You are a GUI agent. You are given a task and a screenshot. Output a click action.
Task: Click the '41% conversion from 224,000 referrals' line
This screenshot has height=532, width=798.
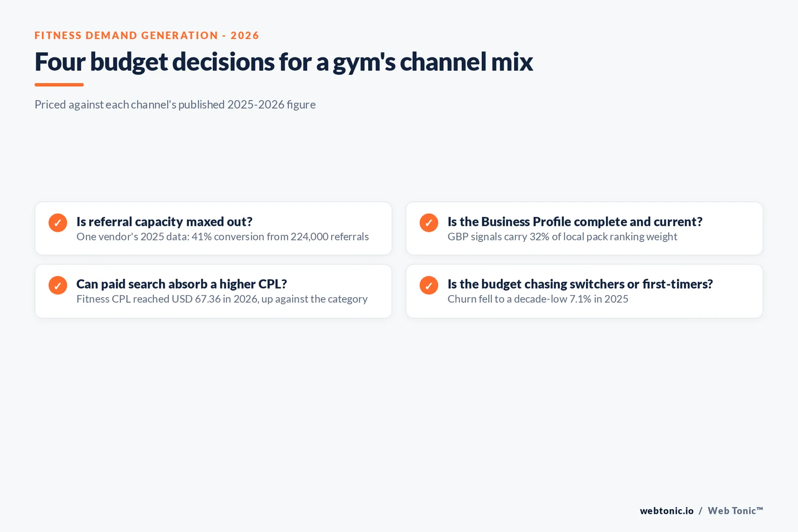[222, 236]
